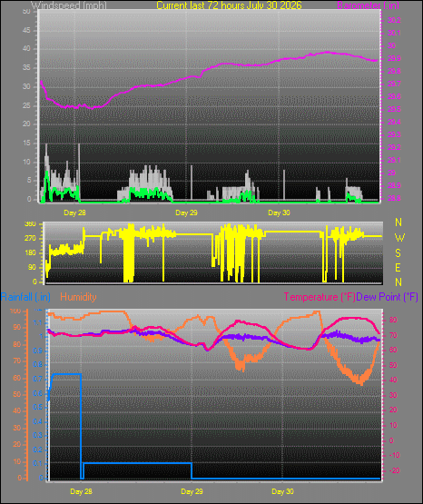Click the 100 humidity scale value
423x504 pixels.
[15, 311]
